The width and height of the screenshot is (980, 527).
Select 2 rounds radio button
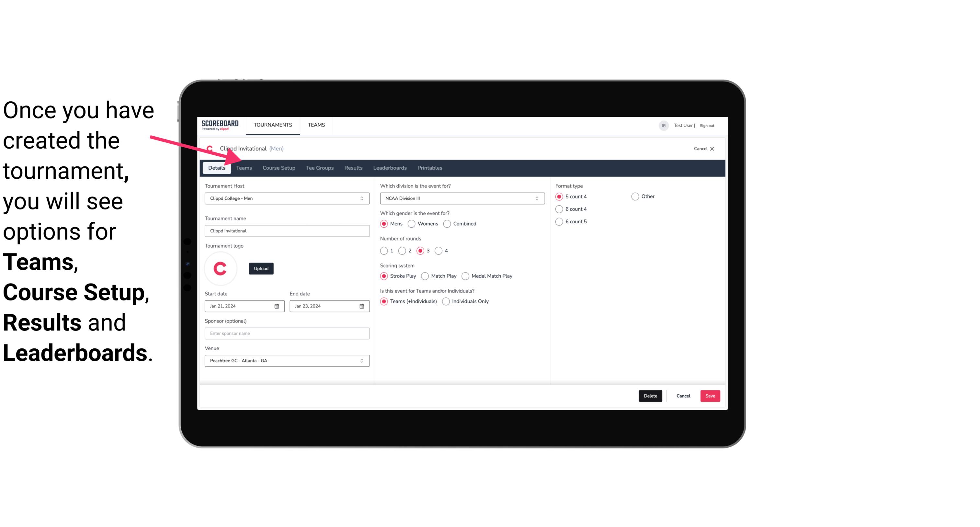404,251
